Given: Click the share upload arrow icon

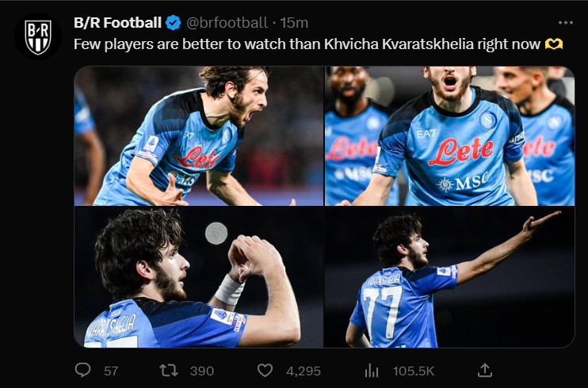Looking at the screenshot, I should pos(485,370).
